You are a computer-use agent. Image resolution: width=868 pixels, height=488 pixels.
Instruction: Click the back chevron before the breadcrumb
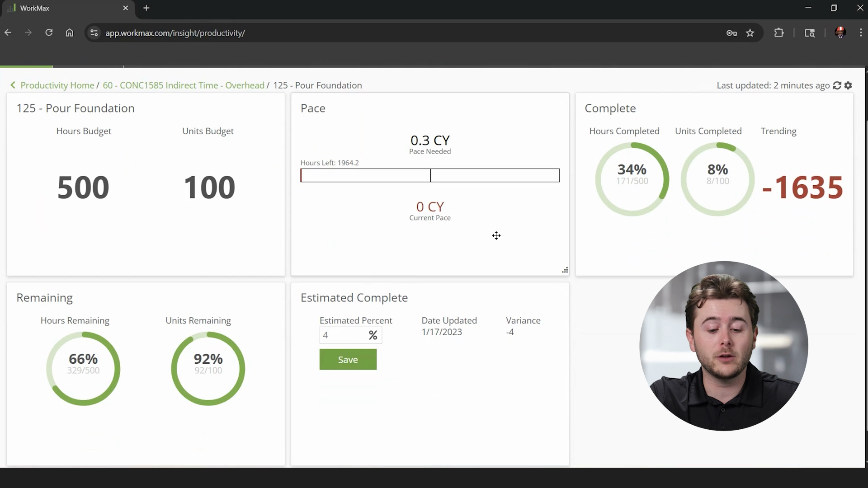tap(13, 85)
